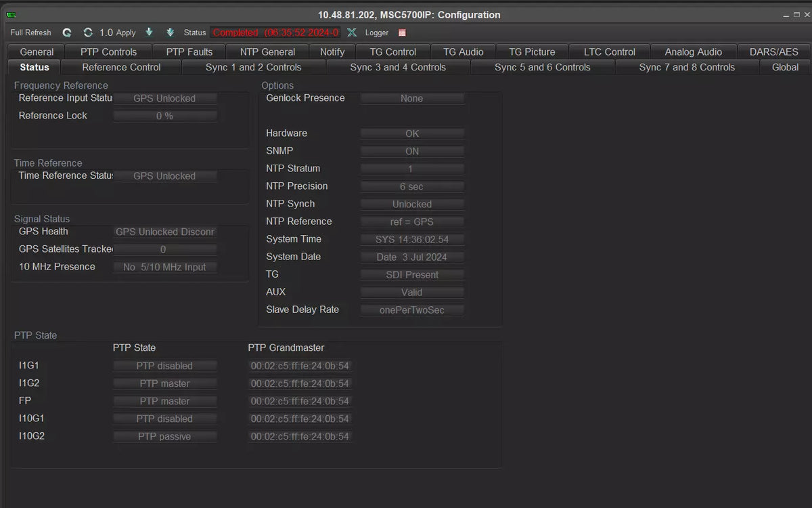Switch to the PTP Controls tab

pos(108,52)
